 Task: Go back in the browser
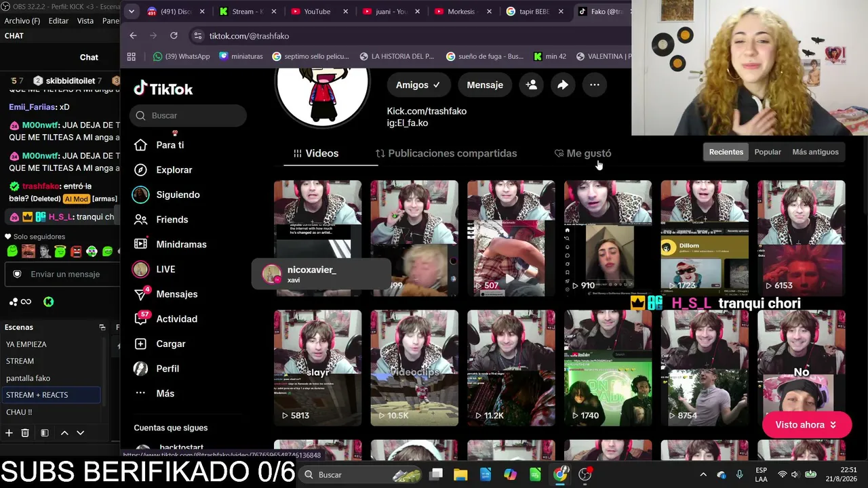133,36
